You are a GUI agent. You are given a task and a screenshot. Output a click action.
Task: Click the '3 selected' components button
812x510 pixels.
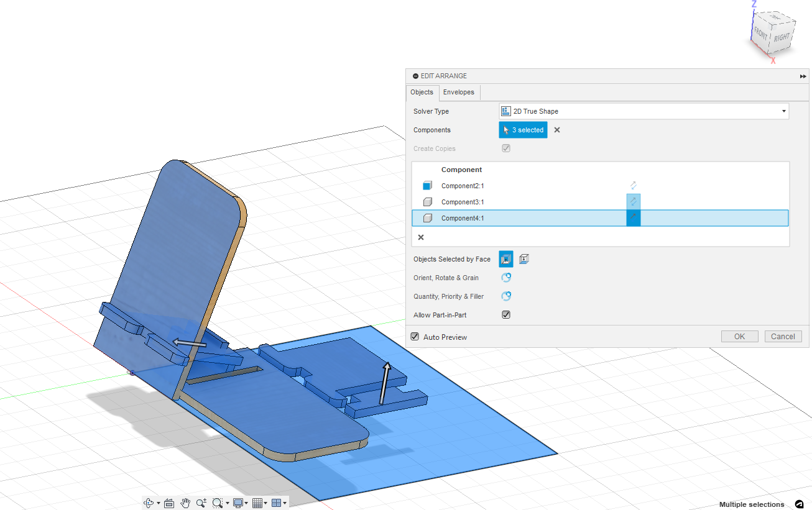523,130
